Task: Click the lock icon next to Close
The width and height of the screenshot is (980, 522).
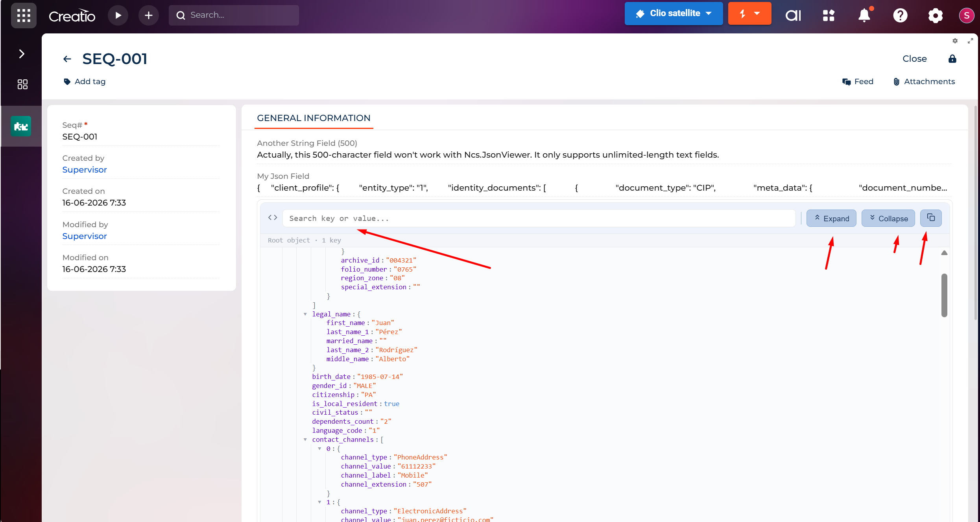Action: coord(952,59)
